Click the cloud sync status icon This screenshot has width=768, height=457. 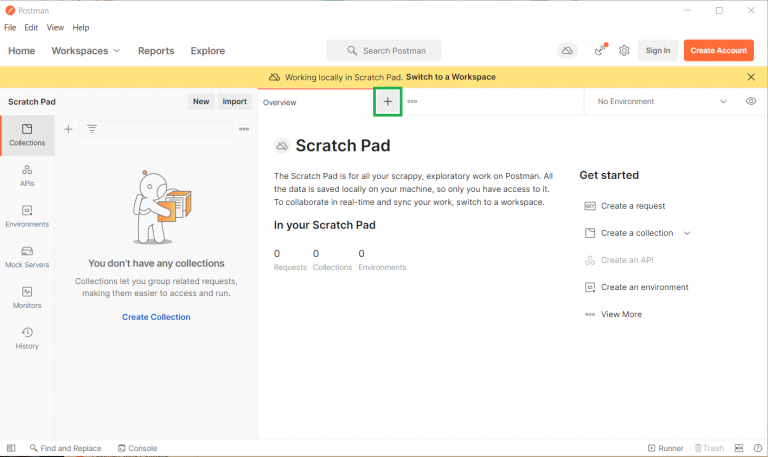(x=568, y=51)
